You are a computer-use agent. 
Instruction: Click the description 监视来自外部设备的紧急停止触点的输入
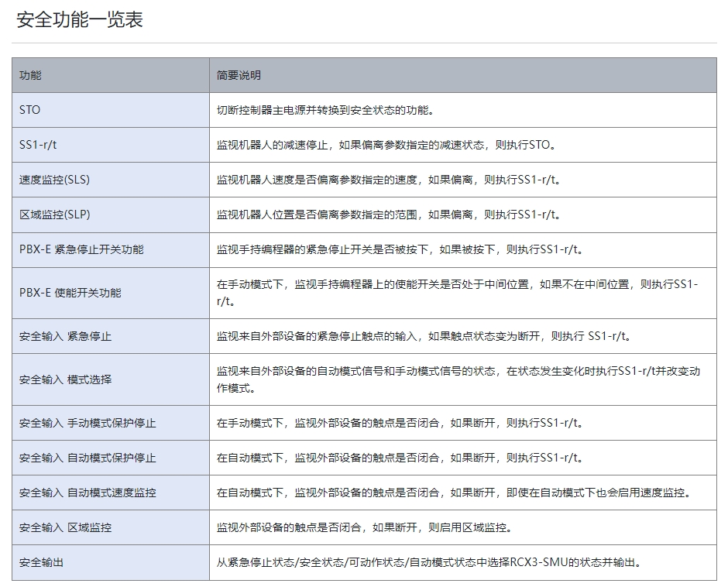tap(463, 336)
